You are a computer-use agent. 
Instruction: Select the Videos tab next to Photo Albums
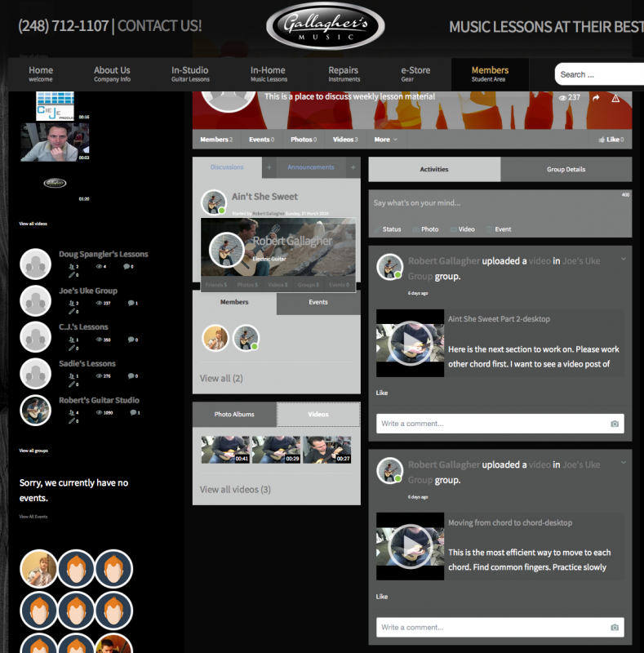(x=318, y=415)
